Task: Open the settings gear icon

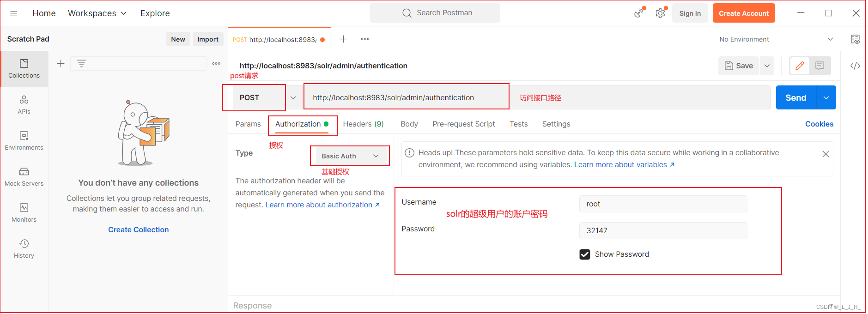Action: coord(661,13)
